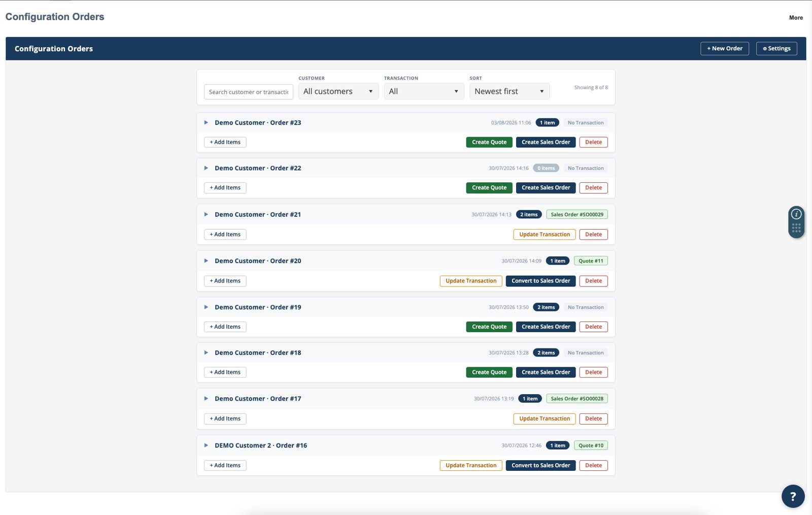Add Items to Order #21

tap(225, 235)
